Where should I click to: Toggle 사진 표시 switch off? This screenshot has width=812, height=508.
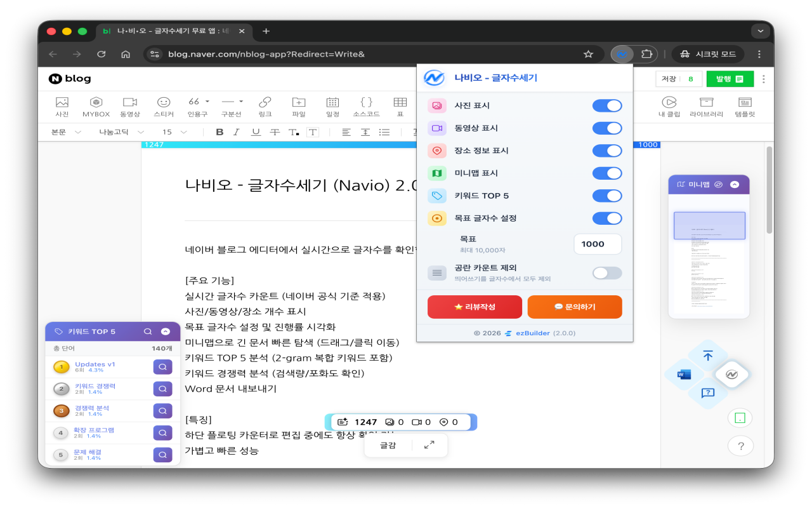tap(607, 106)
